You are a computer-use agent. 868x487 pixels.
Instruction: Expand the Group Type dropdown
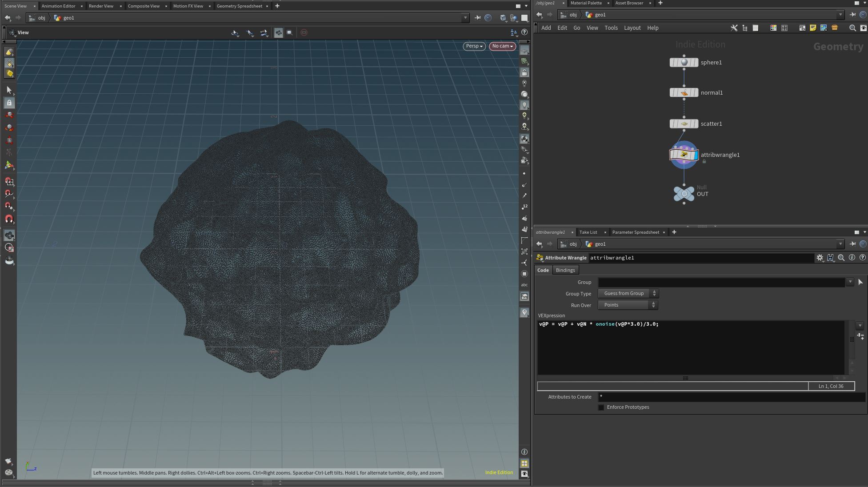coord(628,294)
